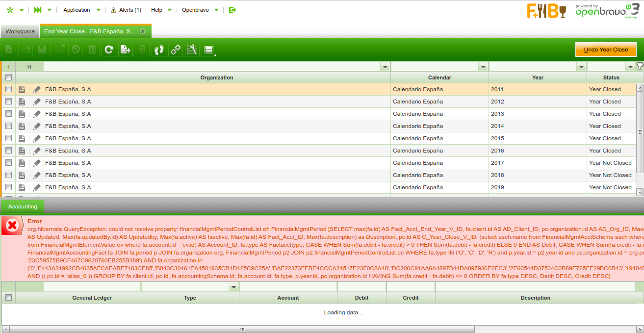Tick the checkbox for year 2015 row
The height and width of the screenshot is (333, 644).
[x=8, y=138]
